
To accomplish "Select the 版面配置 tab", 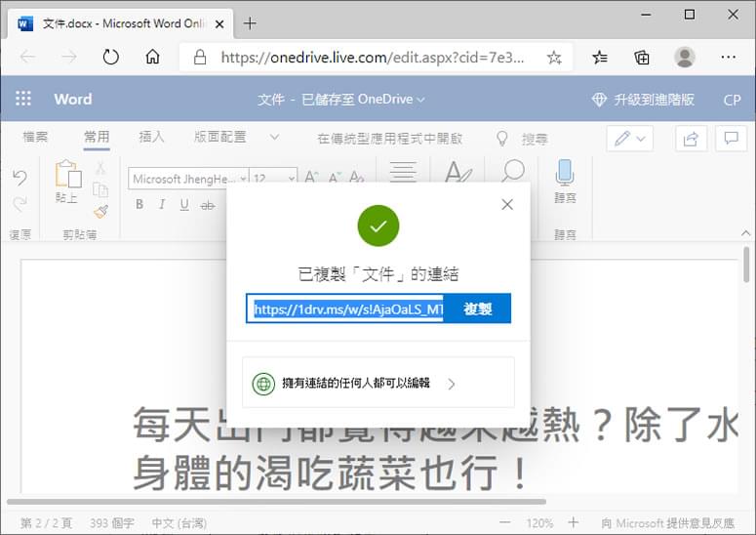I will click(x=219, y=137).
